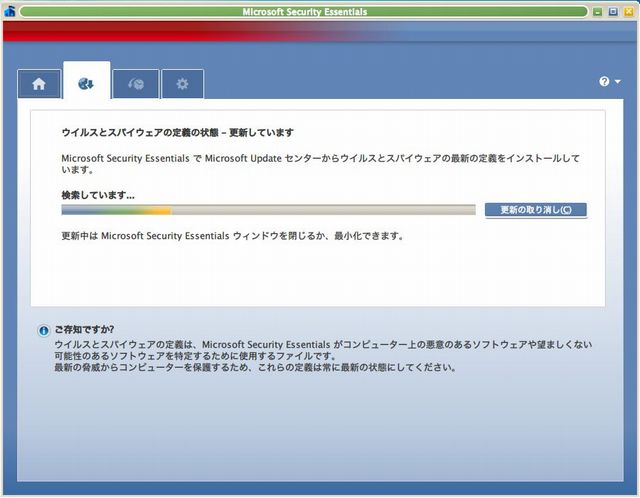Click the 更新の取り消し(C) button
The width and height of the screenshot is (640, 498).
[536, 210]
